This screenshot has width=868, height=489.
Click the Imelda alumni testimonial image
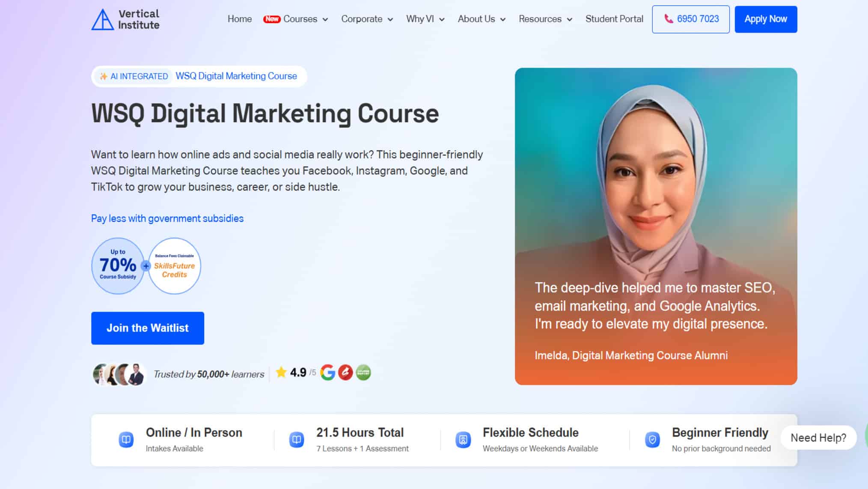coord(656,226)
